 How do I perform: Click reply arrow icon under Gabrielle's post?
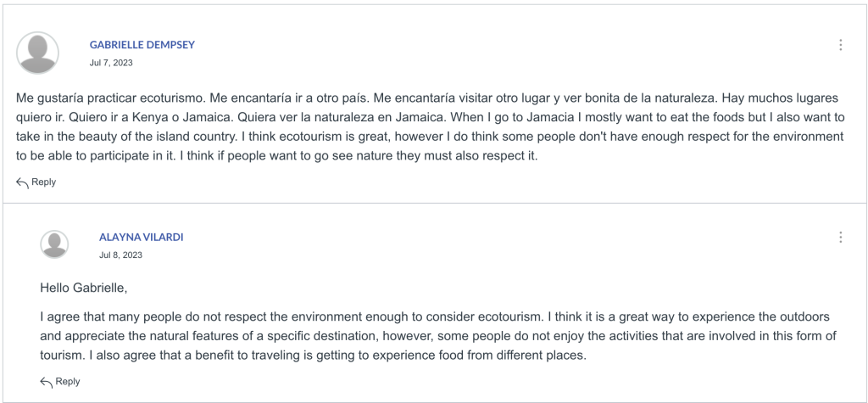(x=22, y=182)
